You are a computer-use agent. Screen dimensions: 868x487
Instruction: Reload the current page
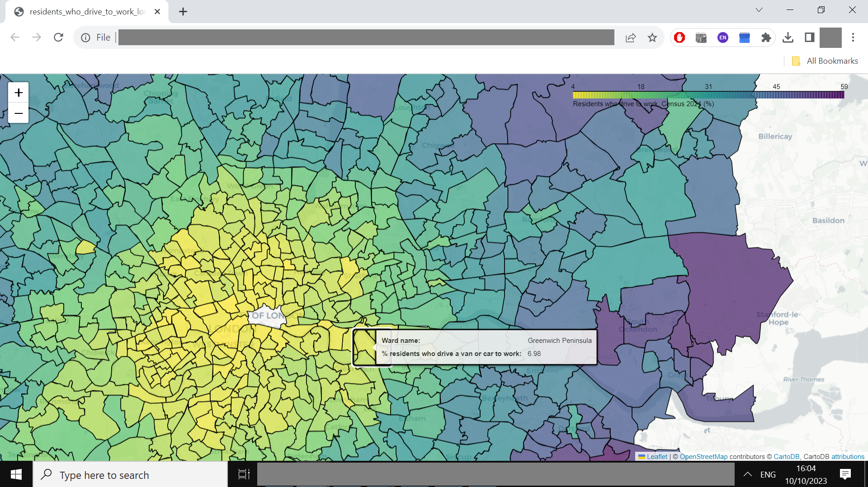(x=58, y=37)
